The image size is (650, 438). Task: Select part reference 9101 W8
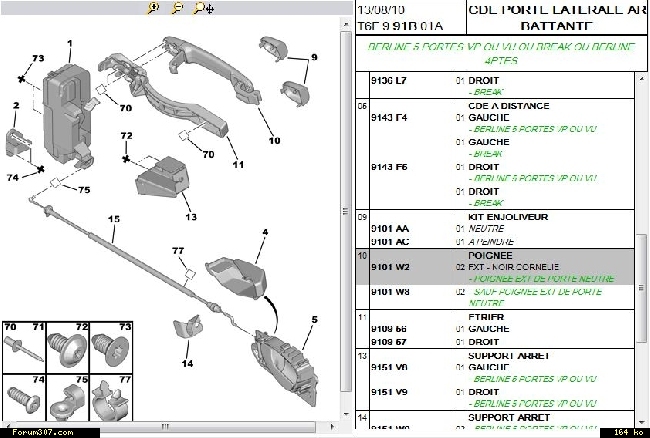pyautogui.click(x=390, y=292)
